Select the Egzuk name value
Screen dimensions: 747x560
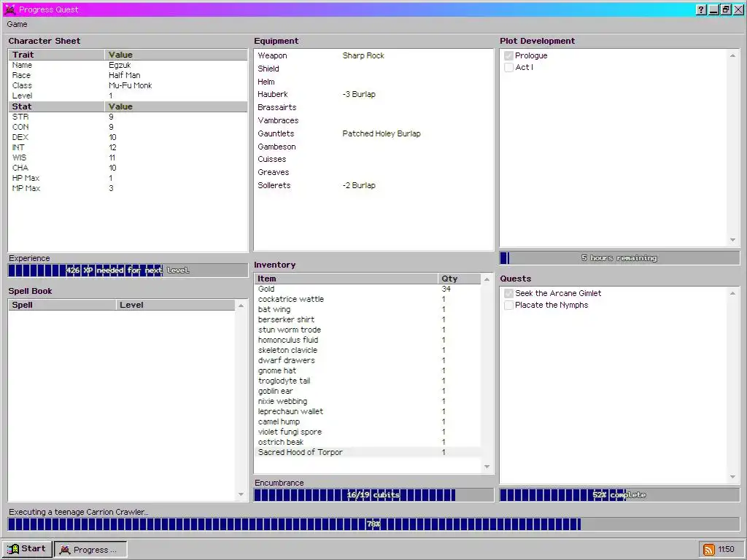pyautogui.click(x=120, y=65)
